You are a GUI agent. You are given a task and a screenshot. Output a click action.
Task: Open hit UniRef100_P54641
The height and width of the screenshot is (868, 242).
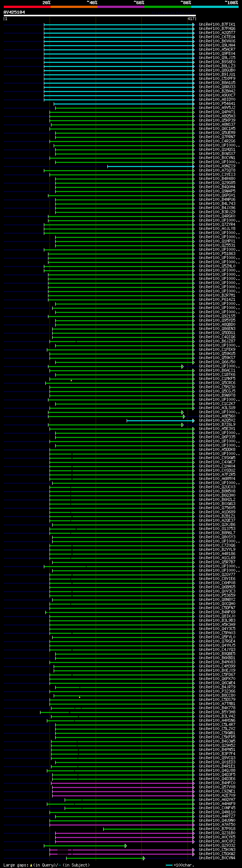click(217, 104)
